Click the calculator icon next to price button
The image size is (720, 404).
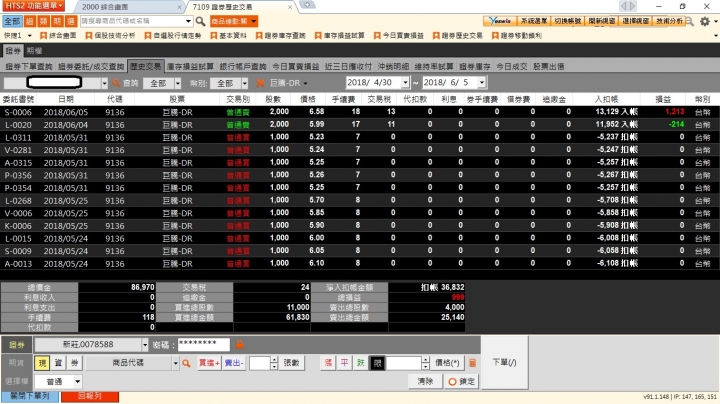(472, 363)
